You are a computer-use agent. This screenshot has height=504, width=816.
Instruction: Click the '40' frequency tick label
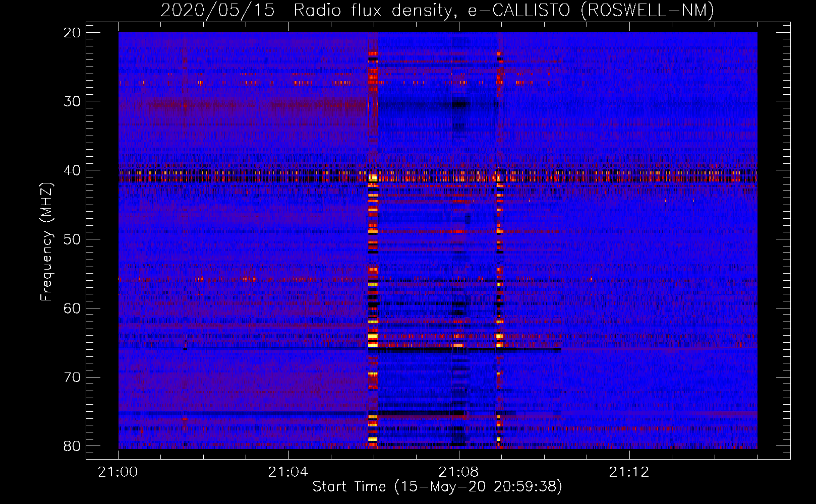tap(73, 170)
